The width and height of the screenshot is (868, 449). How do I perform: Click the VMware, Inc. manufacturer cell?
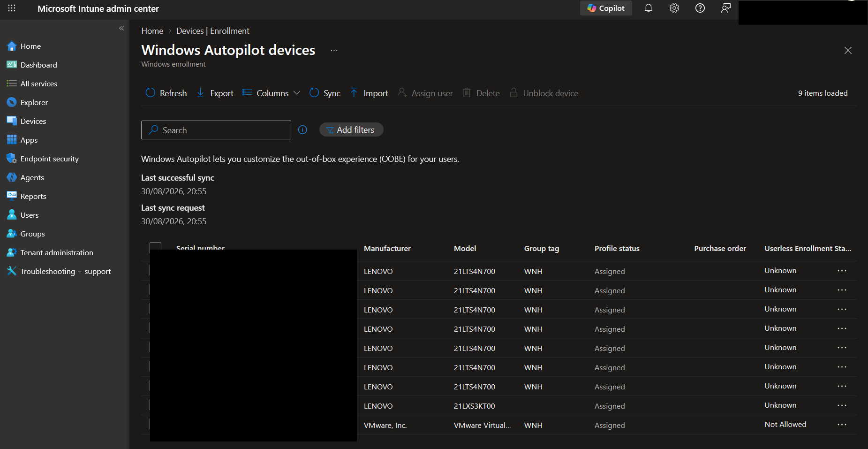385,426
